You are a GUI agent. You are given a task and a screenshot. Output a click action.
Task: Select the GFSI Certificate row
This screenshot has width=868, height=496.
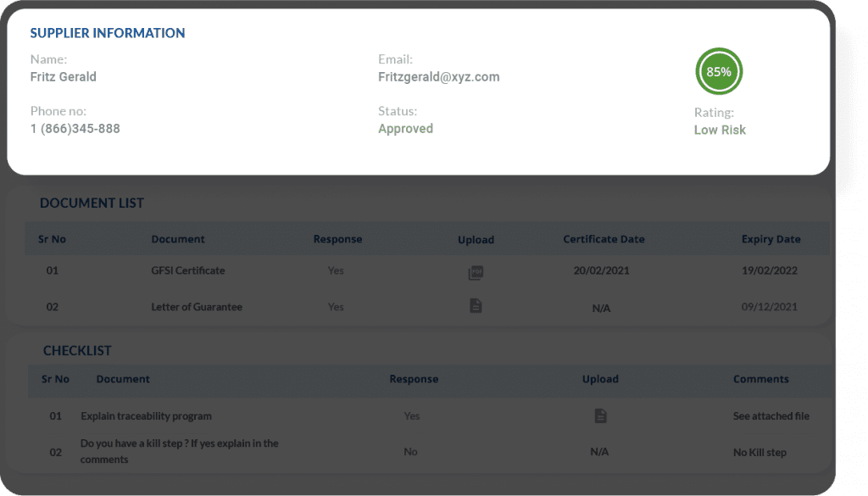[x=187, y=271]
